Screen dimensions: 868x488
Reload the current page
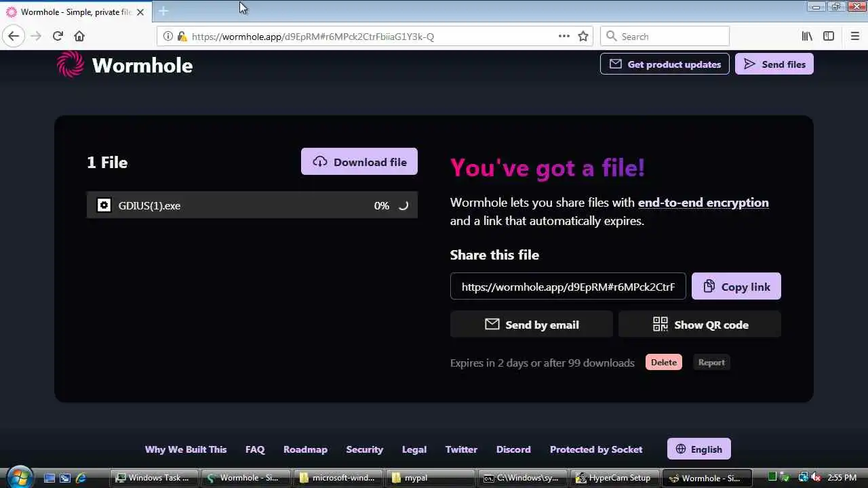coord(58,36)
